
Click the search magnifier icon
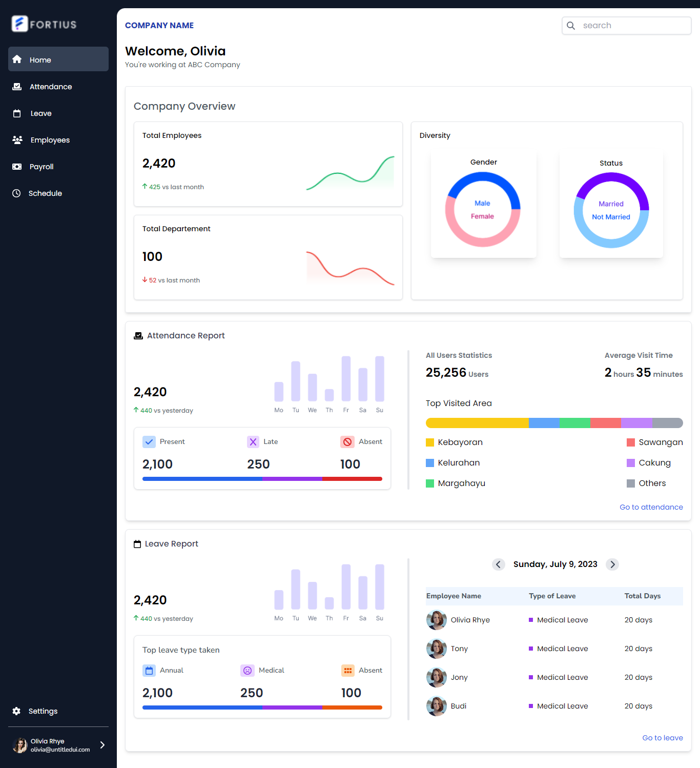(x=571, y=25)
